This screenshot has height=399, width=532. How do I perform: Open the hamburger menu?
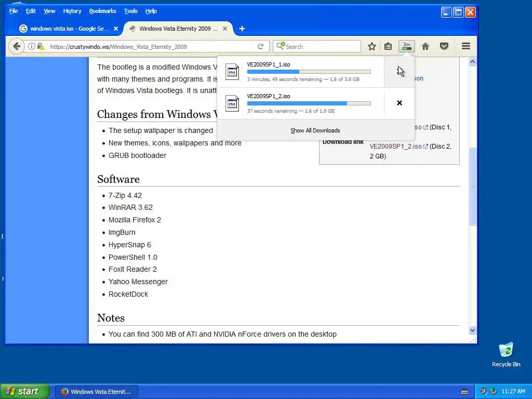click(466, 46)
